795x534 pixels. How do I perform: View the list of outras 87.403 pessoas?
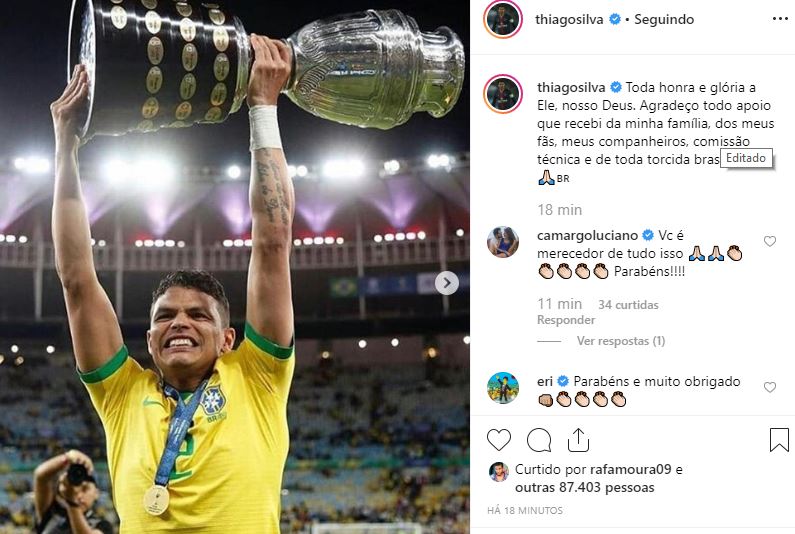585,487
